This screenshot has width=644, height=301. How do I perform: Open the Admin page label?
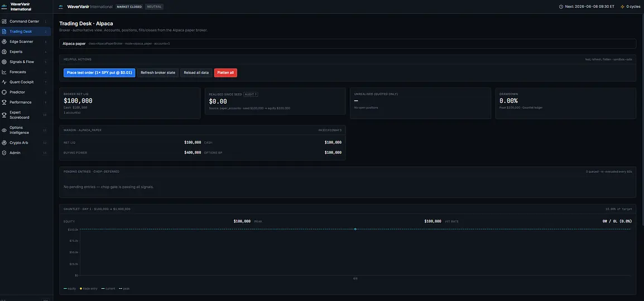coord(15,153)
